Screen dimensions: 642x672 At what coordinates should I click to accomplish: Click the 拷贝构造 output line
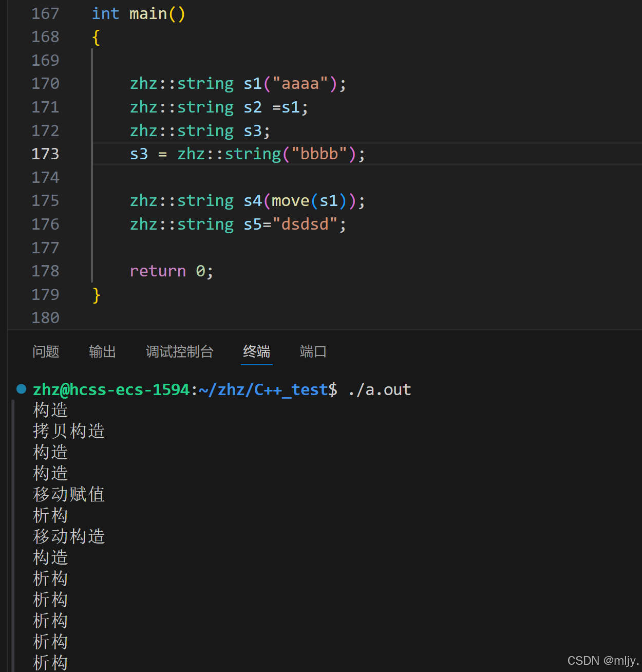click(x=69, y=431)
